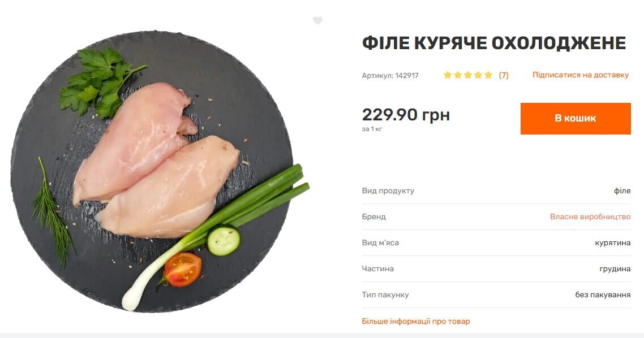Click the fifth rating star

coord(488,75)
